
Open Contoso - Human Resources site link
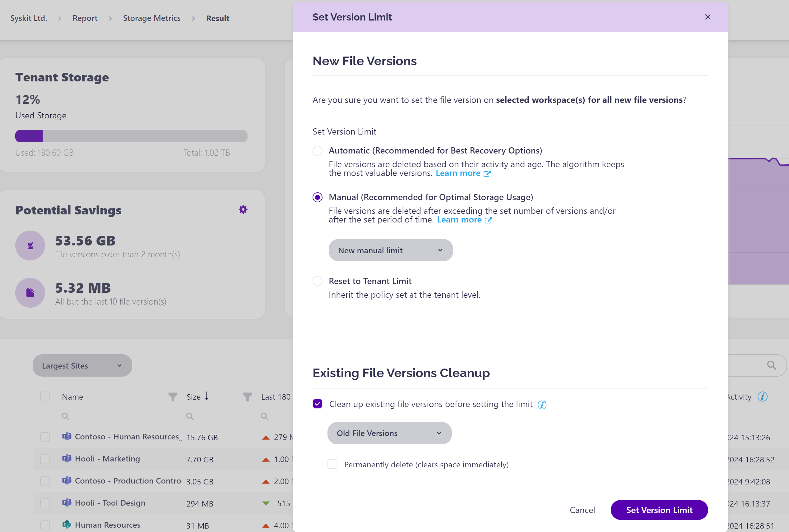(127, 437)
